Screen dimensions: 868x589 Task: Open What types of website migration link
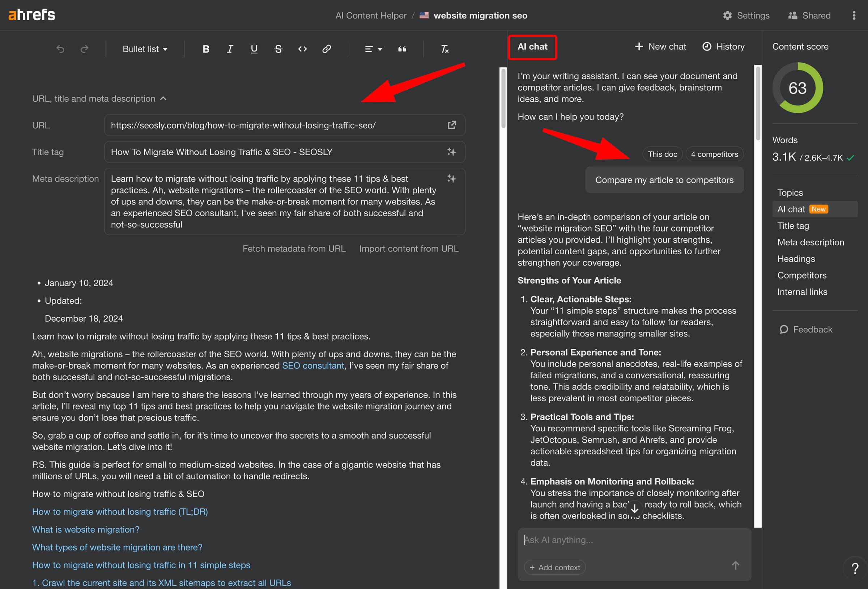click(x=117, y=547)
